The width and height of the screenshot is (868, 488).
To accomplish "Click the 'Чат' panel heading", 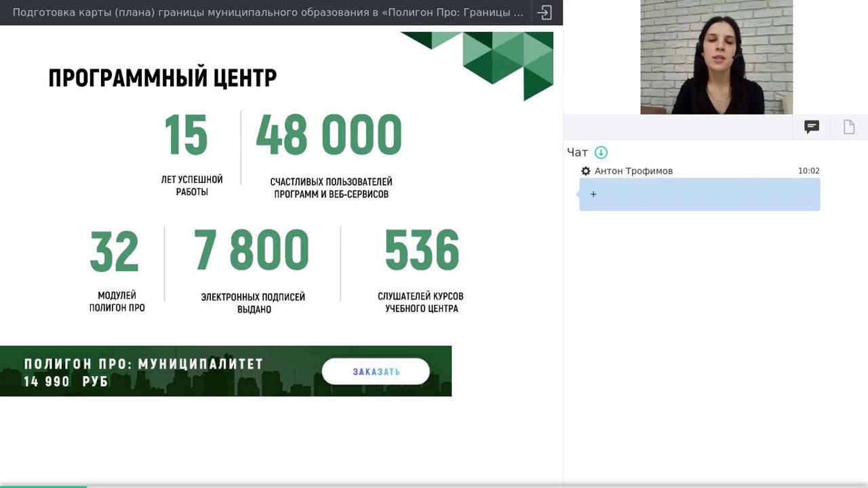I will click(578, 152).
